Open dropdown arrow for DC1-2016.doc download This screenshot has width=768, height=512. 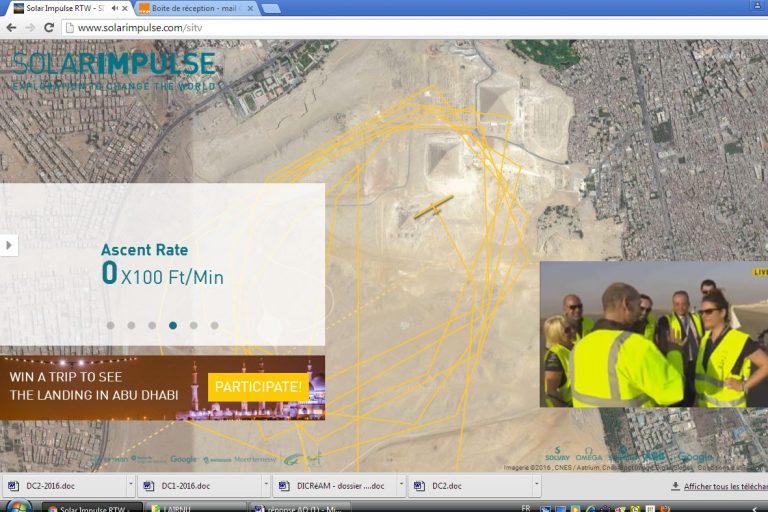point(266,486)
